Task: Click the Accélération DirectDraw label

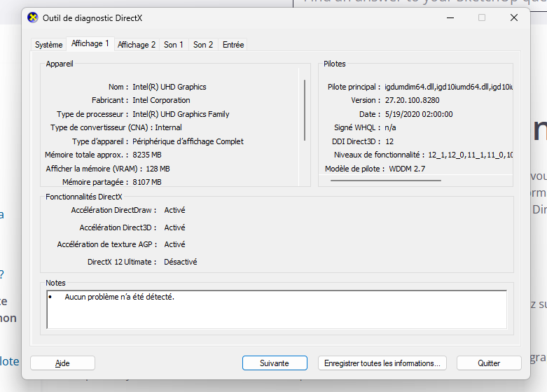Action: (113, 210)
